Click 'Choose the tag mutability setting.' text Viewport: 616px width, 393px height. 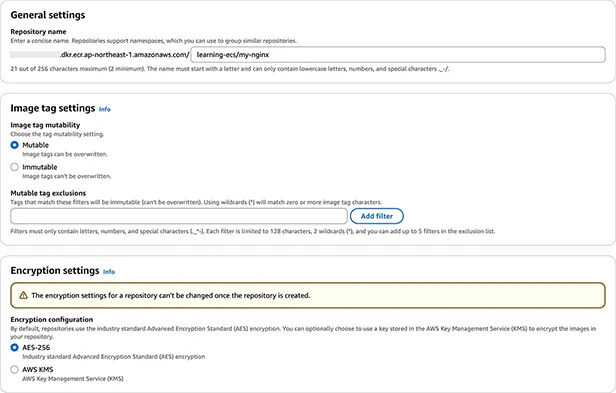click(57, 134)
